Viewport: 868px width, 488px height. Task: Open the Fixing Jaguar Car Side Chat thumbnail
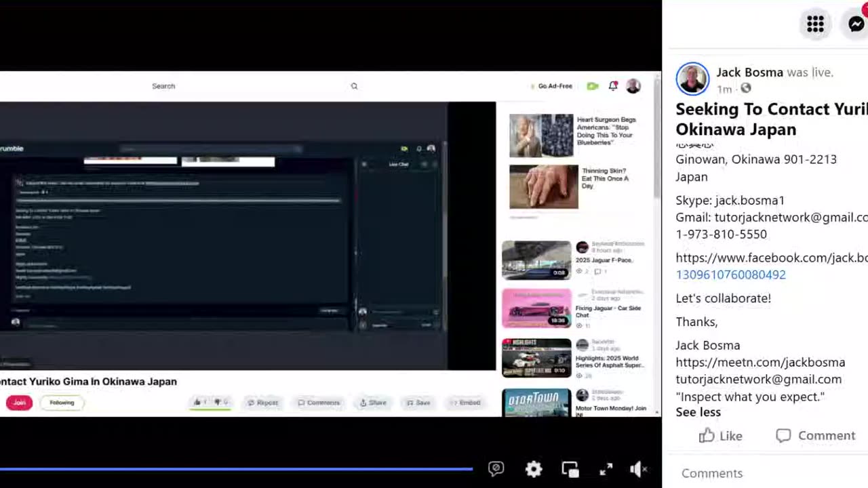click(x=536, y=308)
